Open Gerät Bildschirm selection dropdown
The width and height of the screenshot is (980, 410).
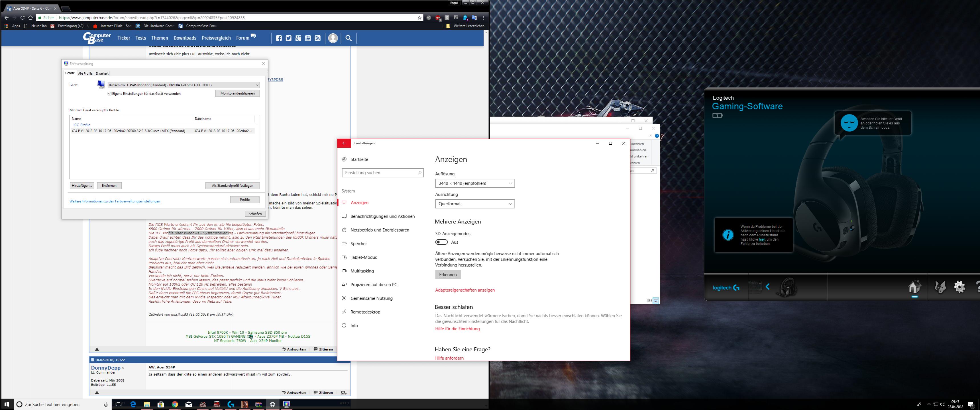184,85
